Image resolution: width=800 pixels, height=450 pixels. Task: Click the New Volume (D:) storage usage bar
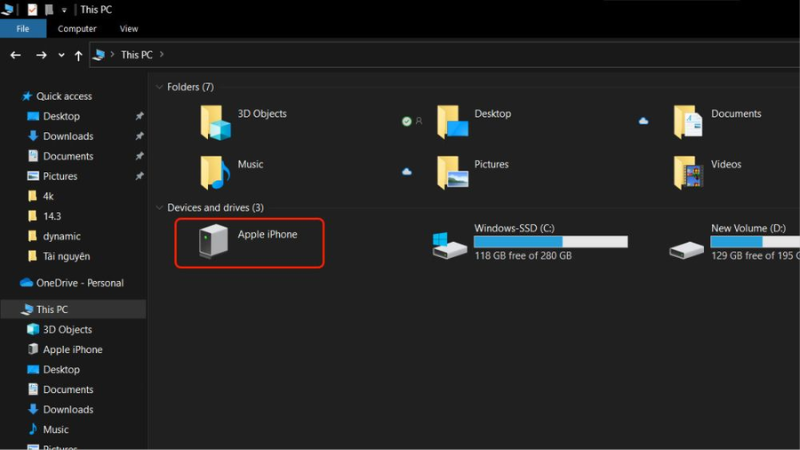tap(755, 241)
